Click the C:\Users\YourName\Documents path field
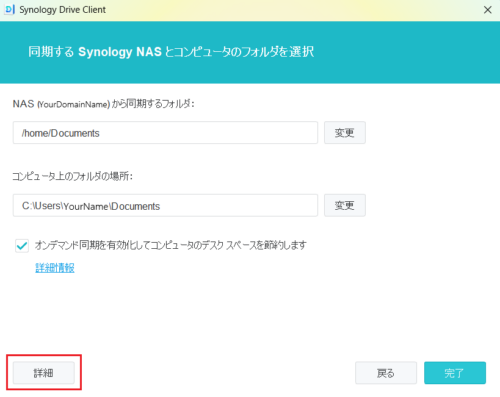The width and height of the screenshot is (500, 397). point(165,206)
